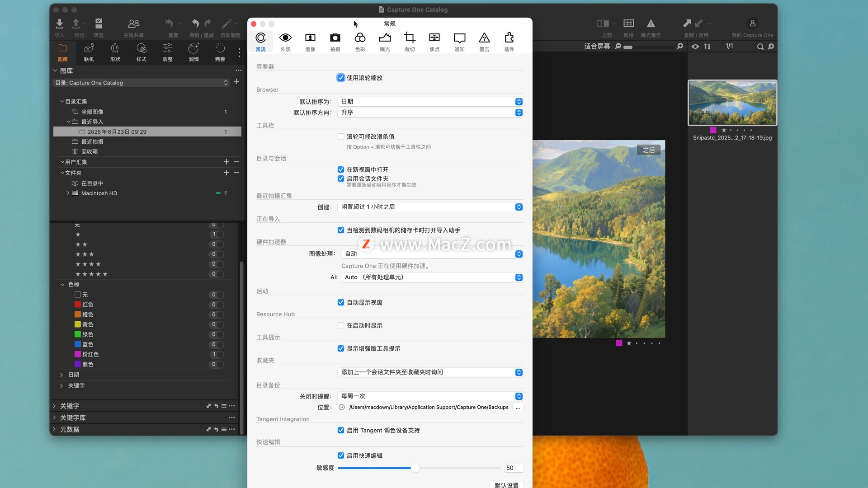Select the 回收箱 collection
Viewport: 868px width, 488px height.
pos(90,151)
